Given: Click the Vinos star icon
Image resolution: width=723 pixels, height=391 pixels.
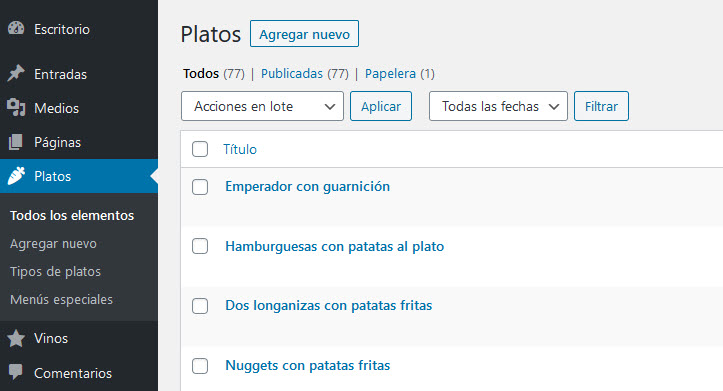Looking at the screenshot, I should (16, 338).
